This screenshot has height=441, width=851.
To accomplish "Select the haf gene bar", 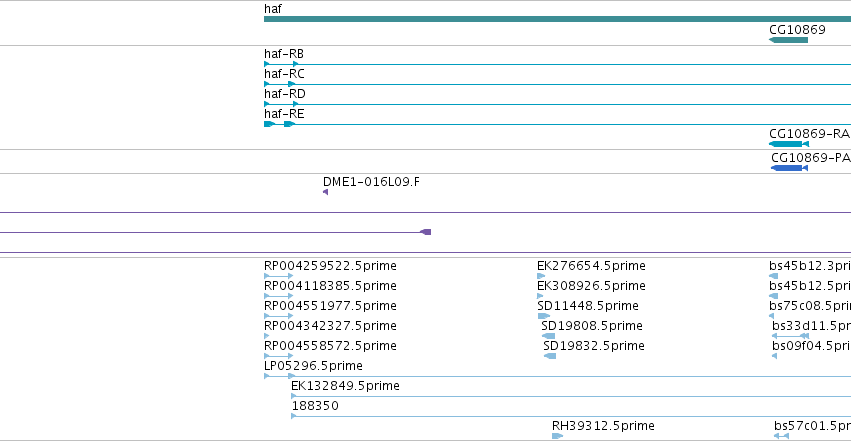I will 557,19.
